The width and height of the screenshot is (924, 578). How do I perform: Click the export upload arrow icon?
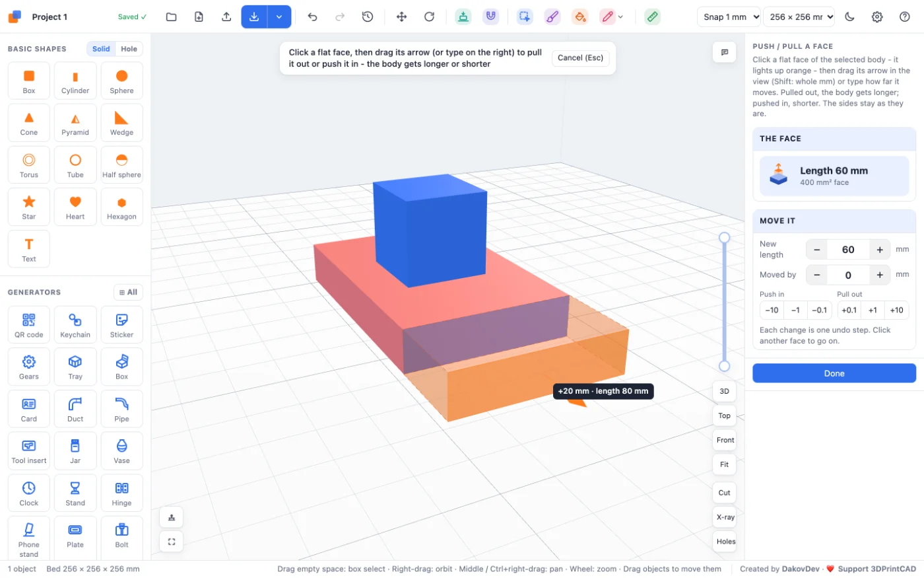click(x=226, y=17)
